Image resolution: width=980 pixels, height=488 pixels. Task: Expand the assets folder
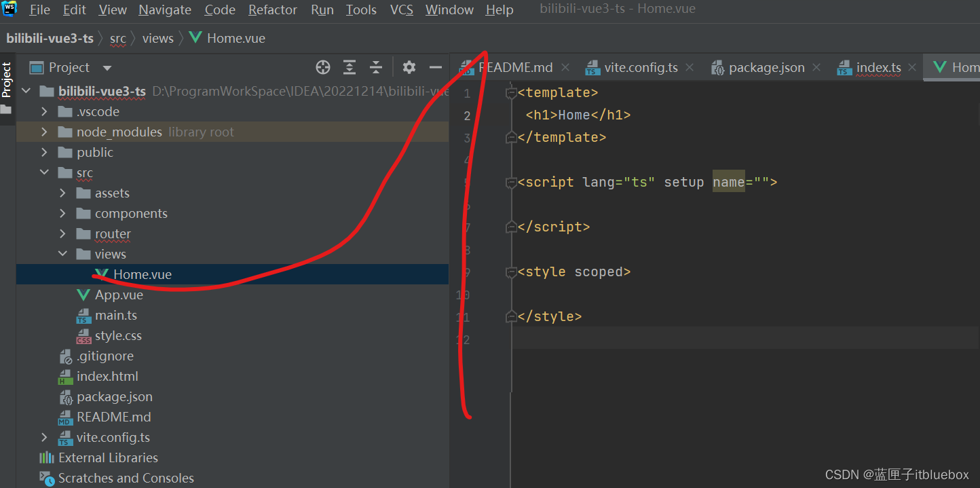tap(63, 193)
